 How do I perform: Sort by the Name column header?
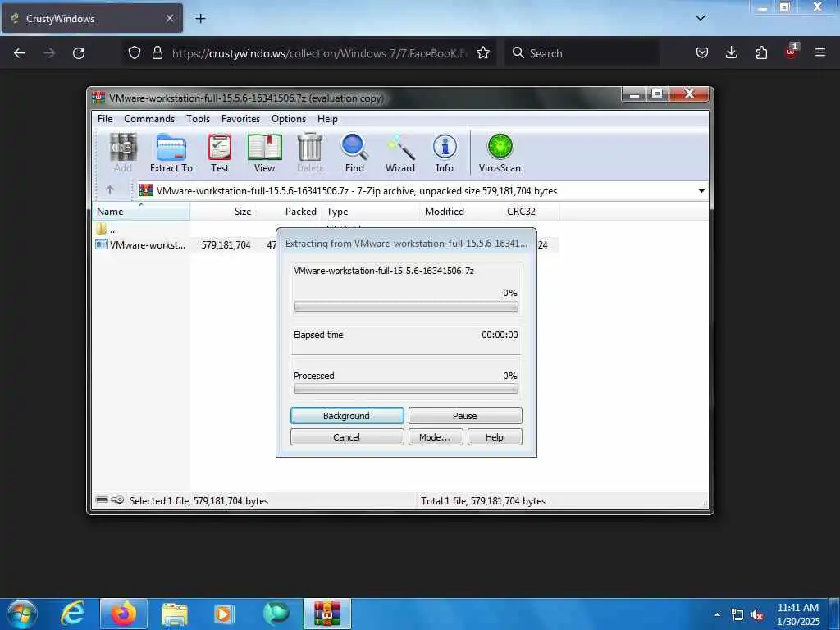coord(141,212)
